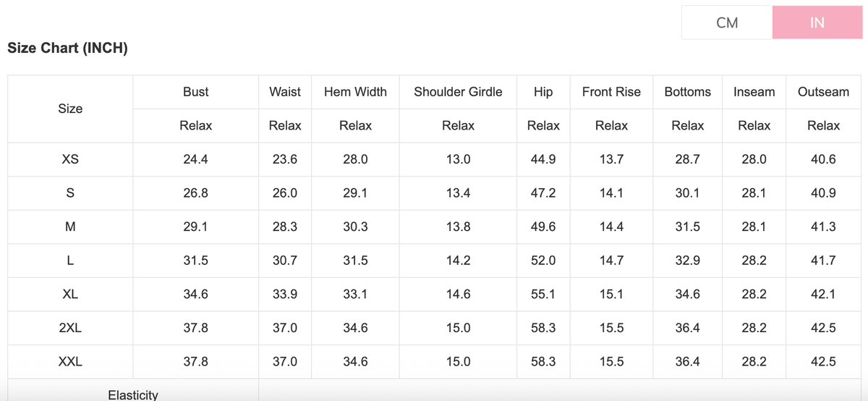
Task: Select the Hem Width column header
Action: [x=355, y=92]
